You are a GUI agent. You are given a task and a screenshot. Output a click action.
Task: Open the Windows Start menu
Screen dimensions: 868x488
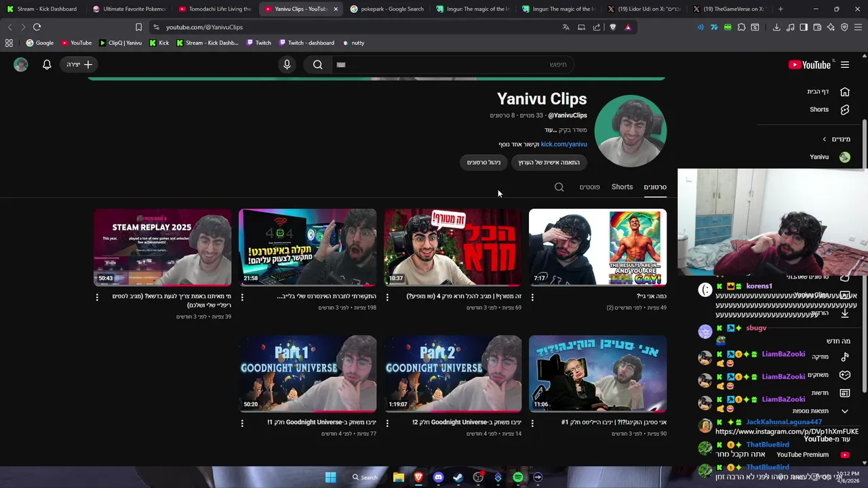pyautogui.click(x=330, y=477)
